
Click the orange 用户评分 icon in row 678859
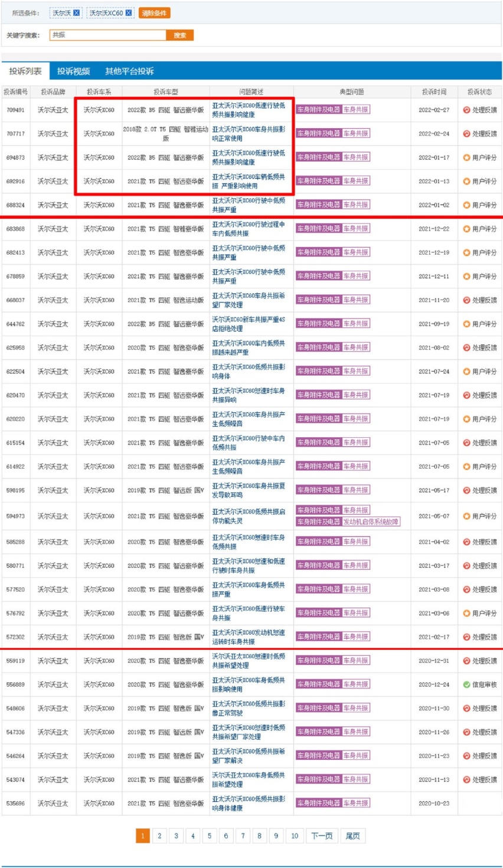tap(466, 277)
